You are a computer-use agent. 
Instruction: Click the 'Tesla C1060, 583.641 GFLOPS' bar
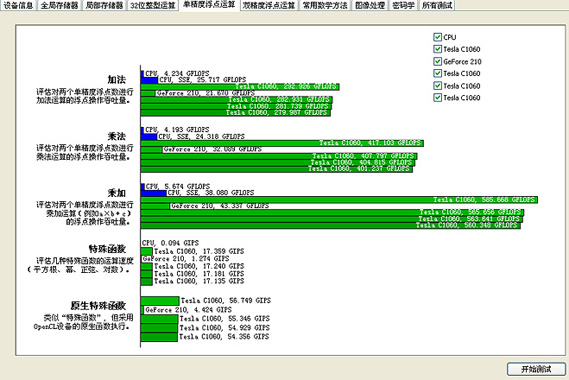pyautogui.click(x=332, y=219)
